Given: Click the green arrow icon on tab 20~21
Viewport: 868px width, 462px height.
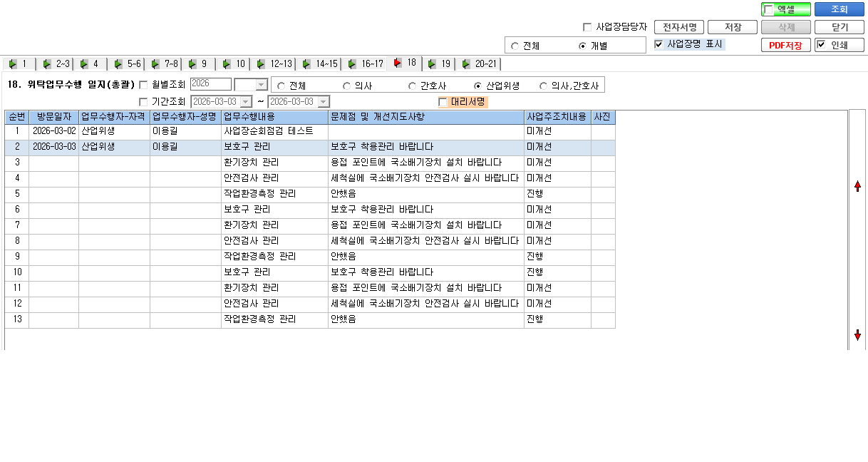Looking at the screenshot, I should coord(466,63).
